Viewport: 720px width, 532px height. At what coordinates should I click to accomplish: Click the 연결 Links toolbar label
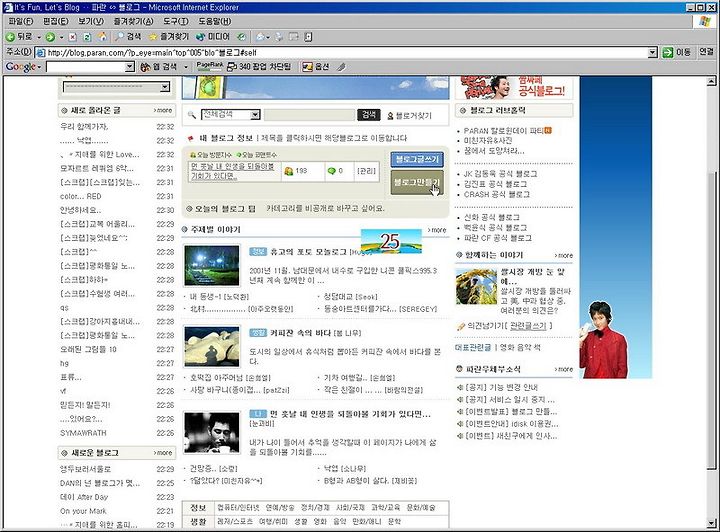pos(707,52)
